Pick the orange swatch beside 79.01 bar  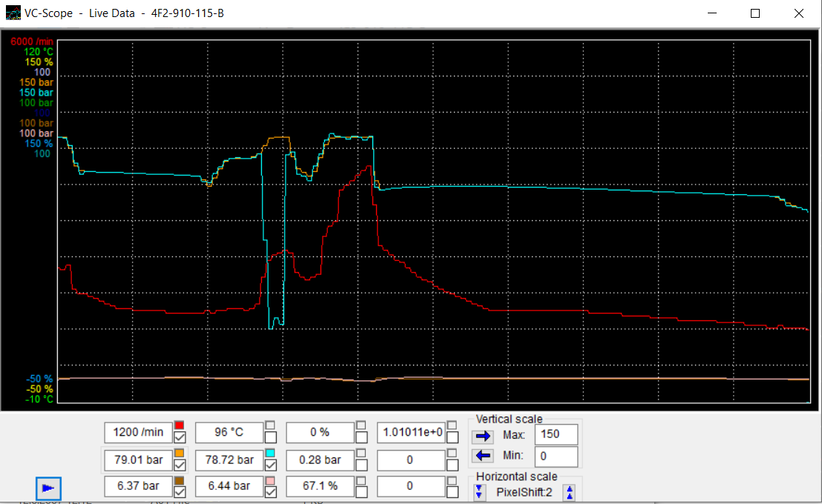(x=179, y=453)
